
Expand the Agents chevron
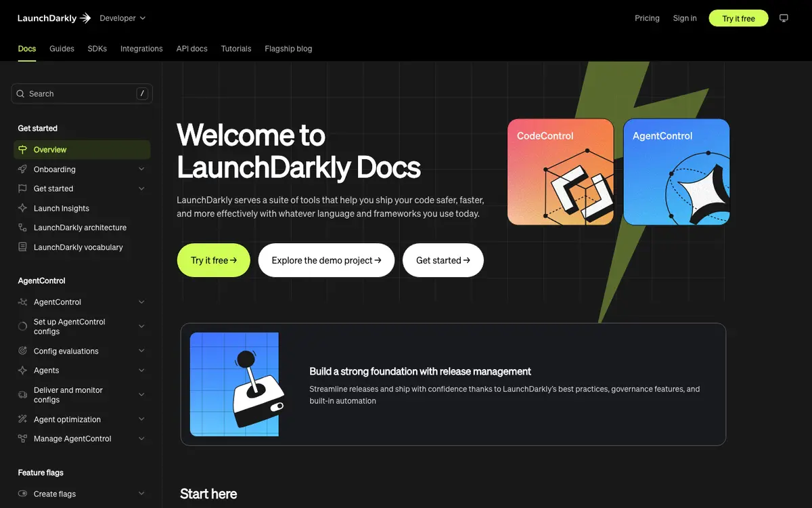[141, 371]
